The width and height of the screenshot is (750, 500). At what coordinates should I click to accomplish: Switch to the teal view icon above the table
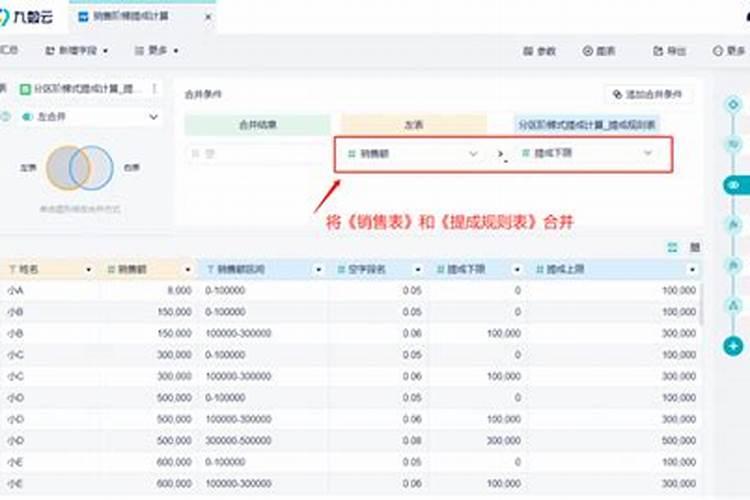[x=673, y=247]
